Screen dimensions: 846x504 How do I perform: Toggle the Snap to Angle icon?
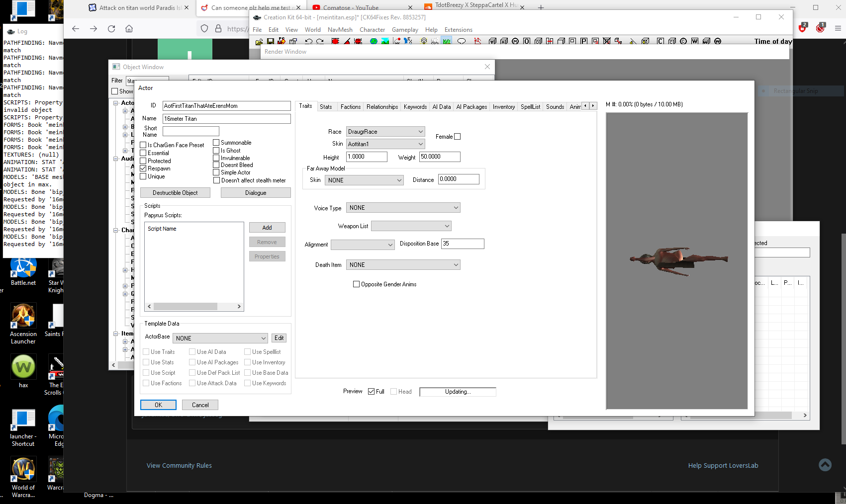pos(347,41)
